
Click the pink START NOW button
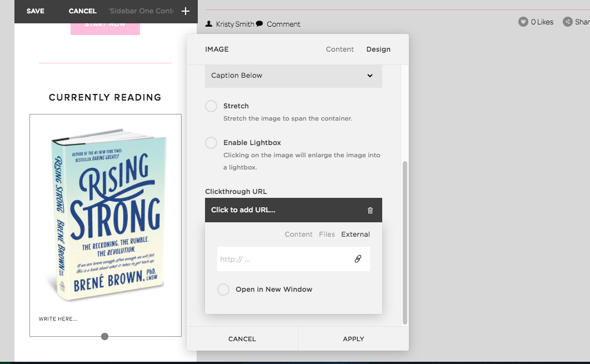[x=105, y=28]
